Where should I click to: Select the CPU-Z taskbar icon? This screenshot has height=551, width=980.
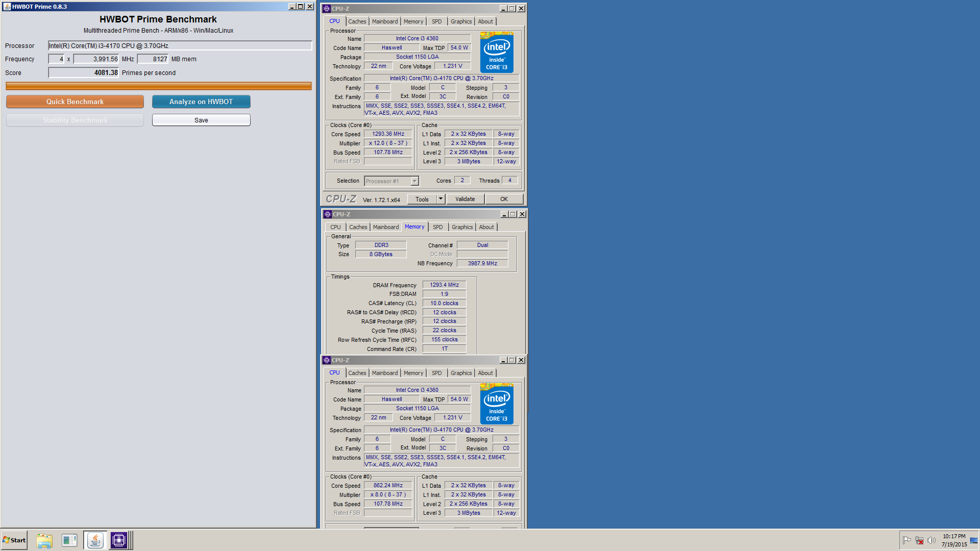pyautogui.click(x=119, y=540)
